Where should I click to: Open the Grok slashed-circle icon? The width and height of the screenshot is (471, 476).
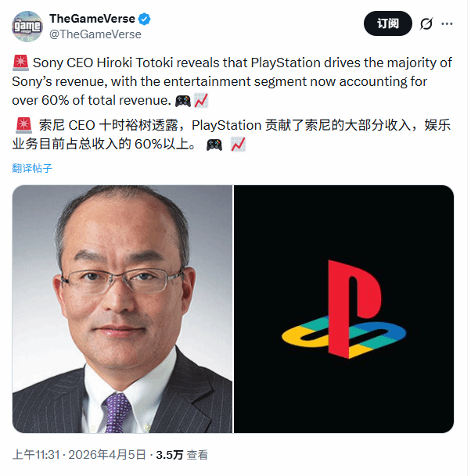[426, 23]
